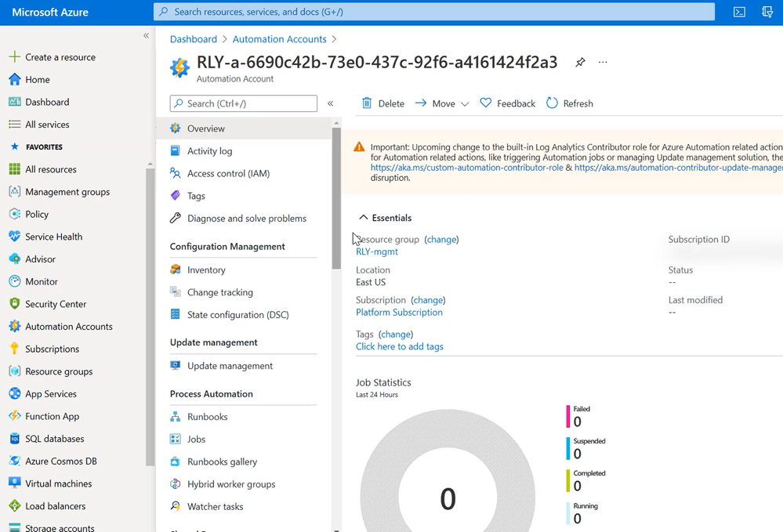The width and height of the screenshot is (783, 532).
Task: Click the resource menu Search (Ctrl+/) box
Action: coord(243,103)
